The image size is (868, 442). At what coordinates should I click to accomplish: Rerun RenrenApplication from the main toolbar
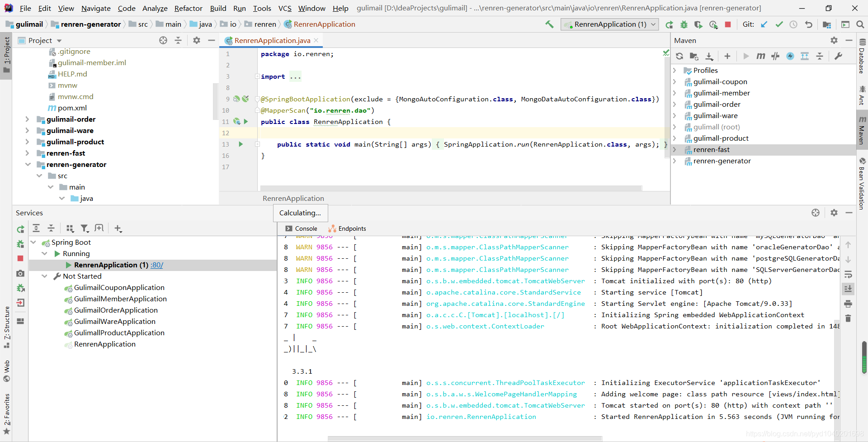[669, 24]
